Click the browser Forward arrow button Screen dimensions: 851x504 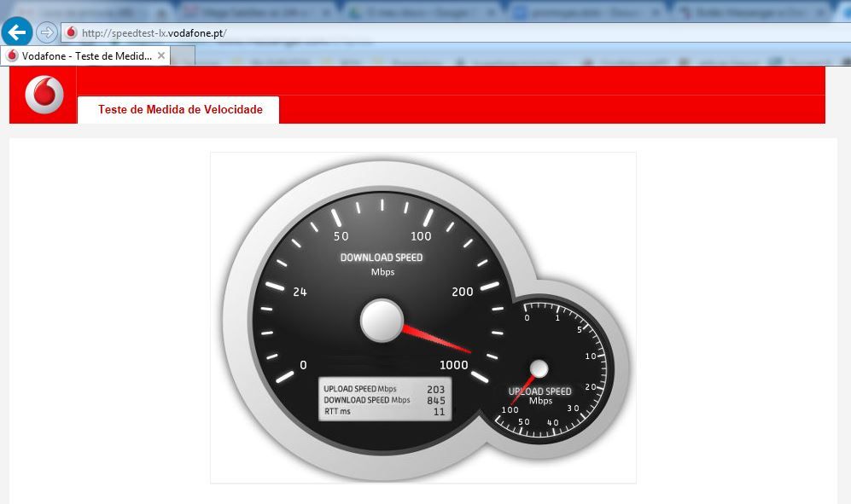pos(47,32)
